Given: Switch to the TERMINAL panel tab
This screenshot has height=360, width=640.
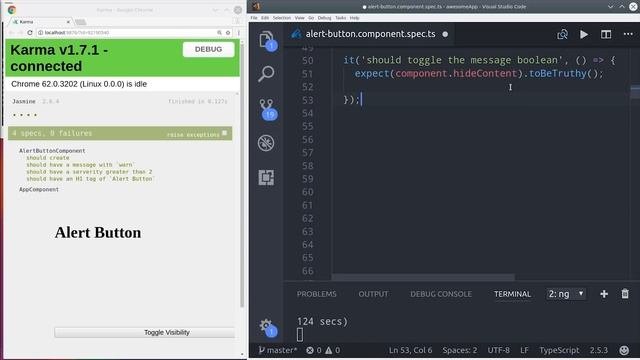Looking at the screenshot, I should pos(512,294).
